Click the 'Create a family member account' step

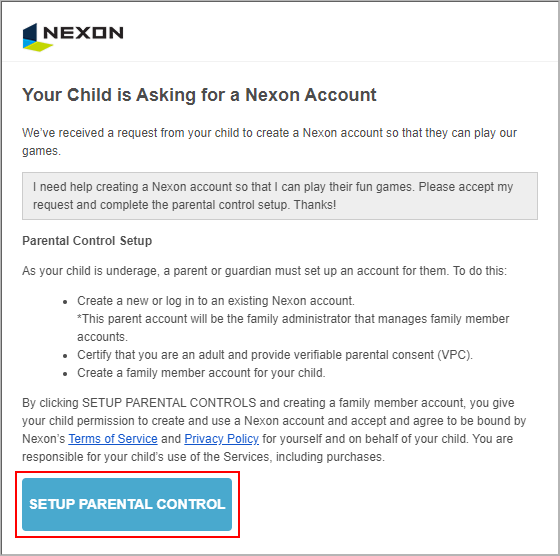click(x=201, y=373)
